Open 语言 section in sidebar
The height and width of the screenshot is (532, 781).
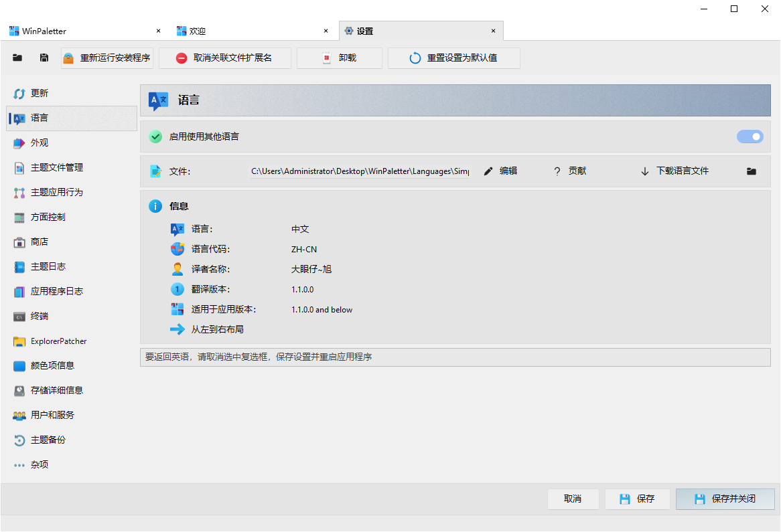click(72, 118)
